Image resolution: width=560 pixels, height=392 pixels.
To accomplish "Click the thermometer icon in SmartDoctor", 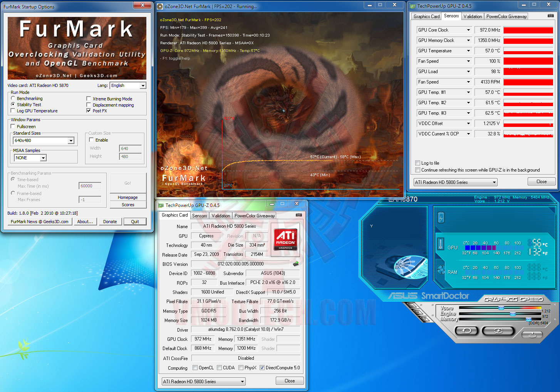I will point(441,244).
